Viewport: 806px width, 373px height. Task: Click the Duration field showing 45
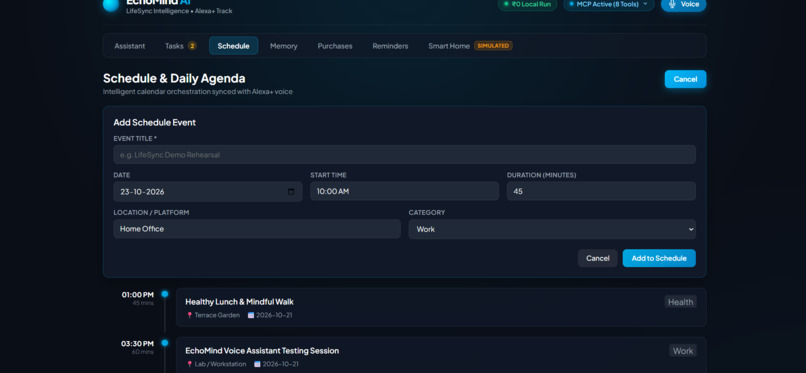601,191
